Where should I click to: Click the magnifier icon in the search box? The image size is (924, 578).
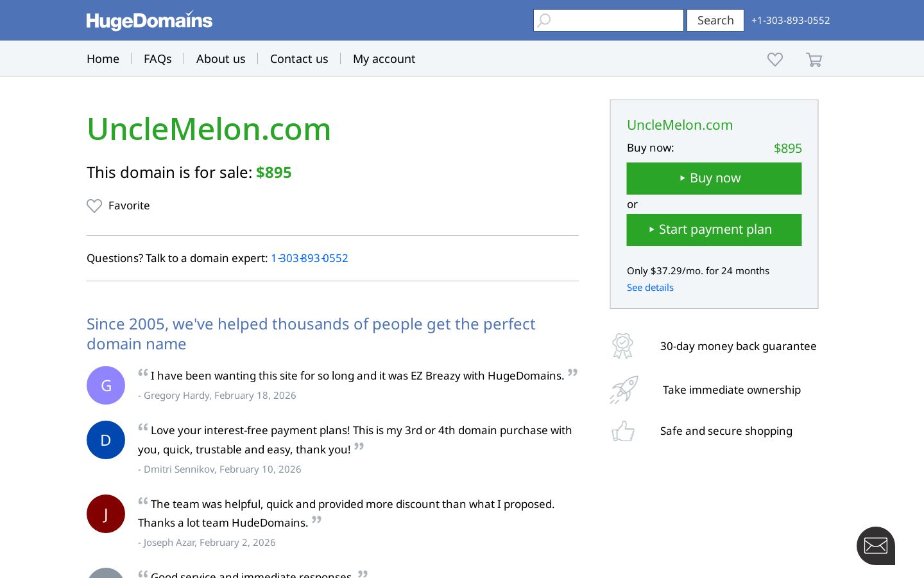(x=544, y=20)
